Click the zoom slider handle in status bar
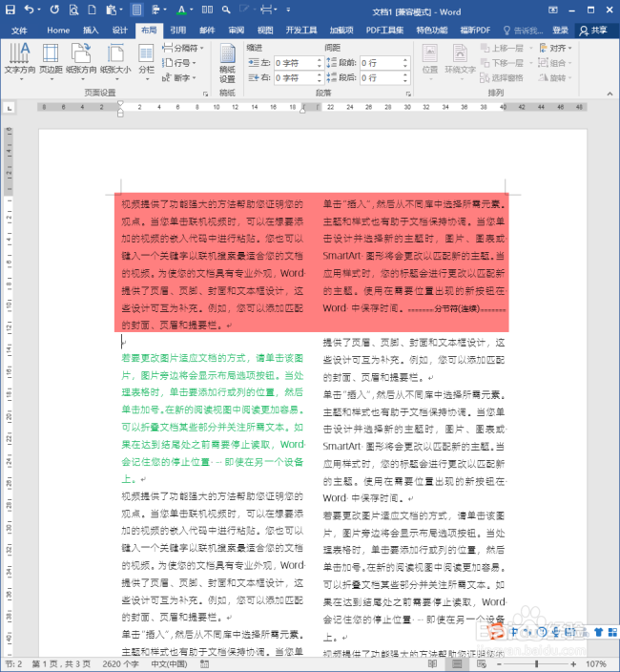 [536, 663]
